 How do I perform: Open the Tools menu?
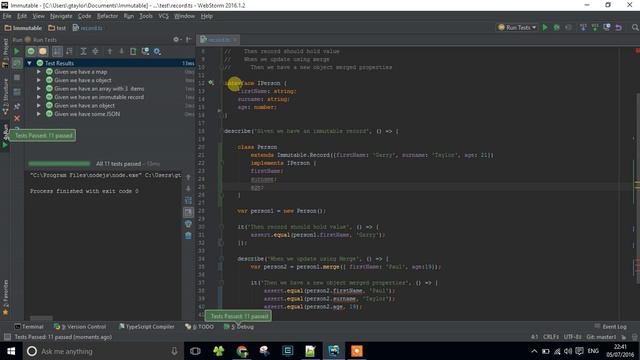point(146,16)
